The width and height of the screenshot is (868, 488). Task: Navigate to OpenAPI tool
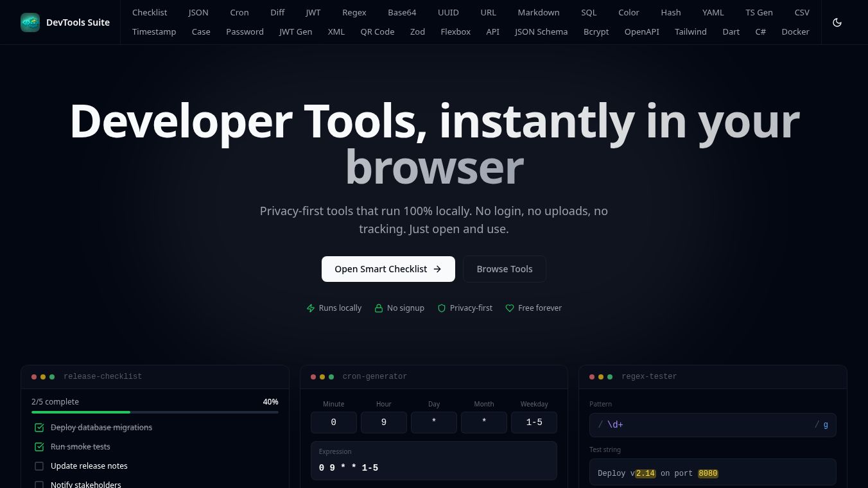pos(642,31)
